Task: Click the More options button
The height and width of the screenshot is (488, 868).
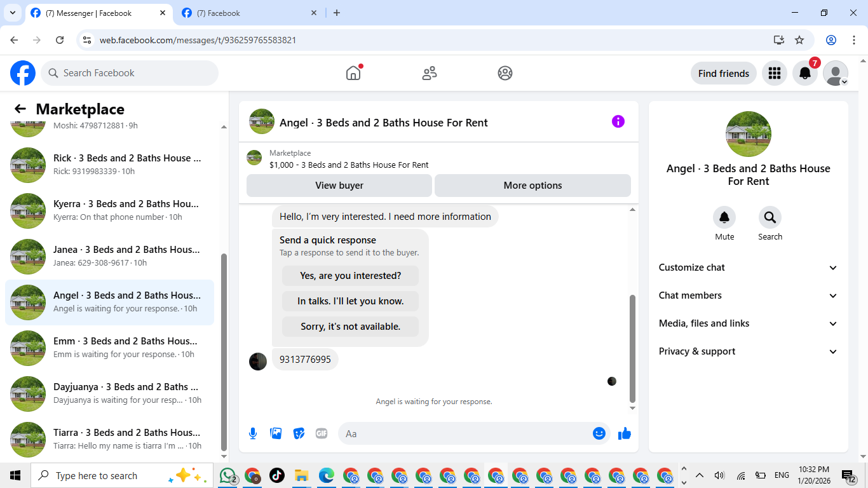Action: click(x=532, y=186)
